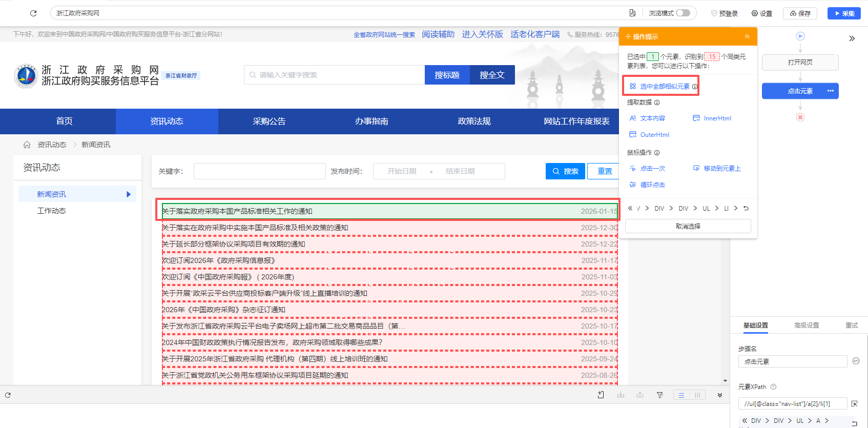Click the 结束日期 date field
Image resolution: width=868 pixels, height=428 pixels.
[460, 171]
